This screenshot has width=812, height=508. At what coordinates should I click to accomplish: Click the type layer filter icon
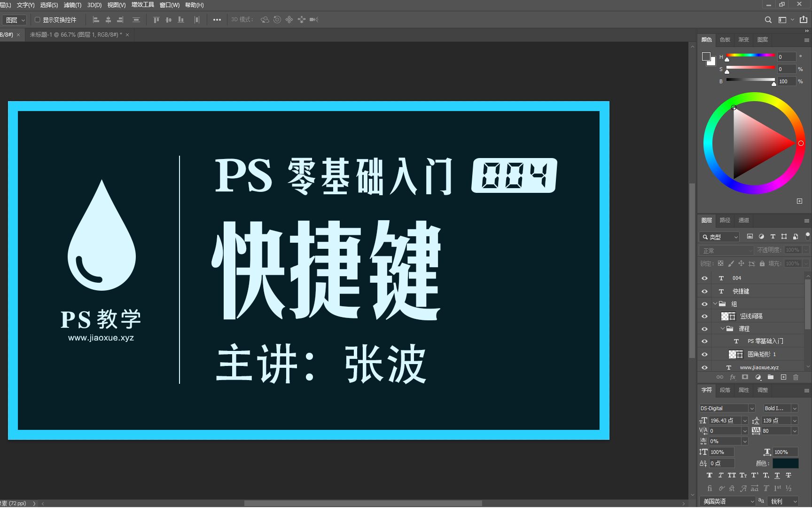coord(773,237)
